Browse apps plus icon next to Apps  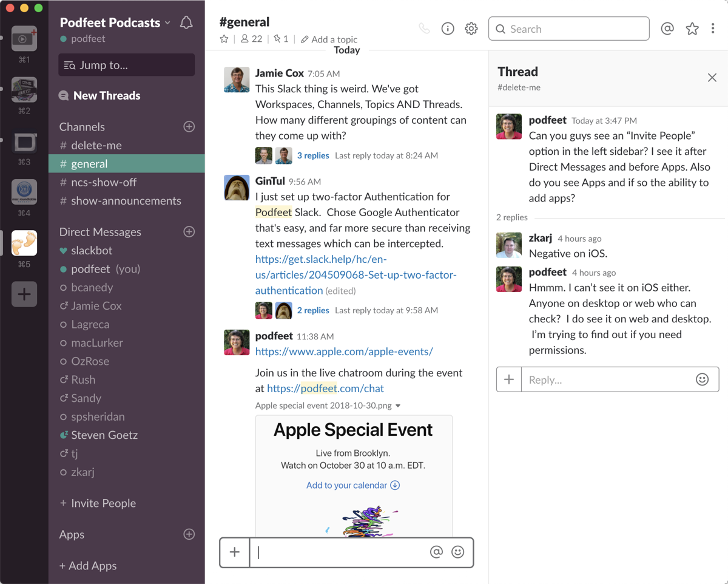(x=189, y=534)
